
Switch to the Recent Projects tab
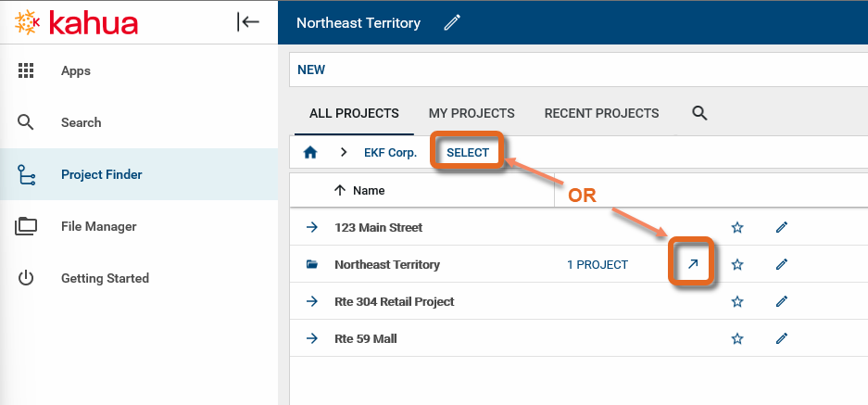pos(601,113)
